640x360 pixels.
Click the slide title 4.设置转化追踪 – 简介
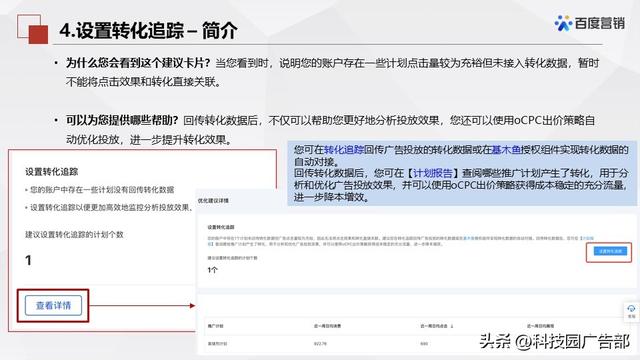click(148, 31)
